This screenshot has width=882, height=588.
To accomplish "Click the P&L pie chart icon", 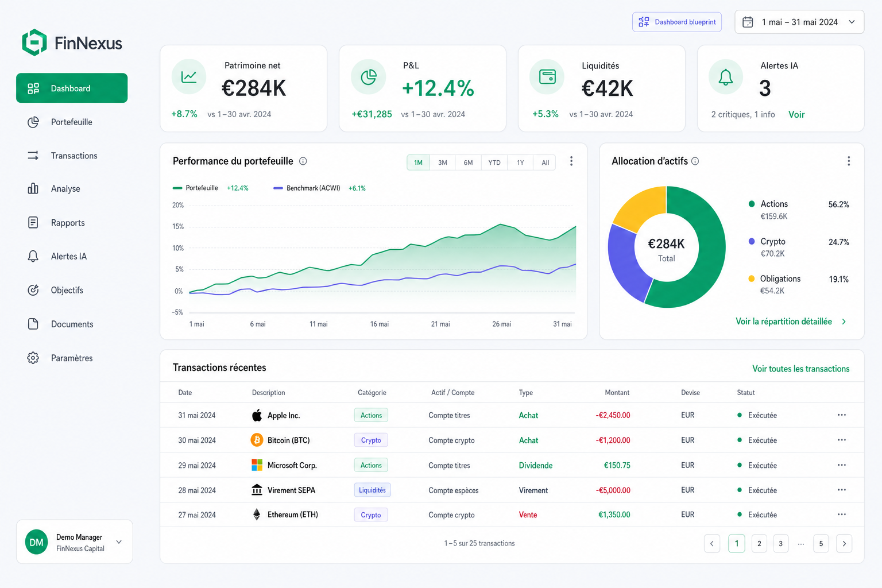I will coord(369,76).
